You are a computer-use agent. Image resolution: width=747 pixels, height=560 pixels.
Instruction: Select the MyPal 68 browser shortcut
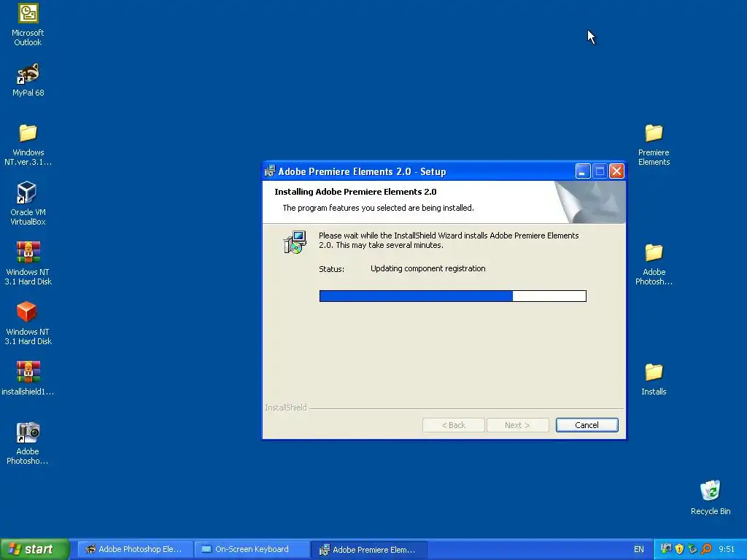pos(28,79)
